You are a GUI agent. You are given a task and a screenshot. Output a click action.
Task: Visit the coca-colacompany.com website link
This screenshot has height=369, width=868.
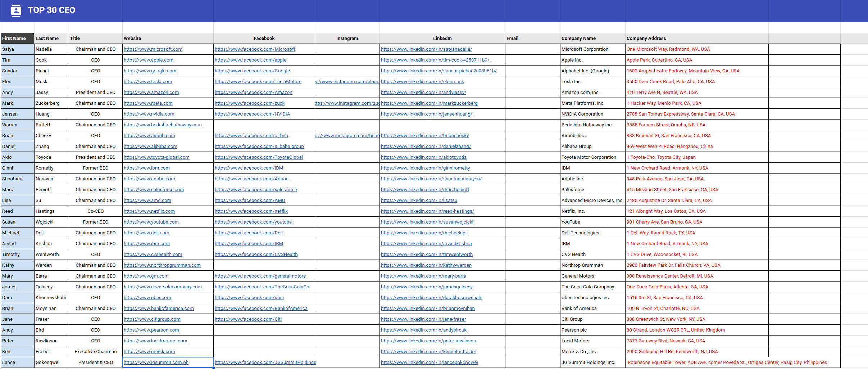coord(163,287)
